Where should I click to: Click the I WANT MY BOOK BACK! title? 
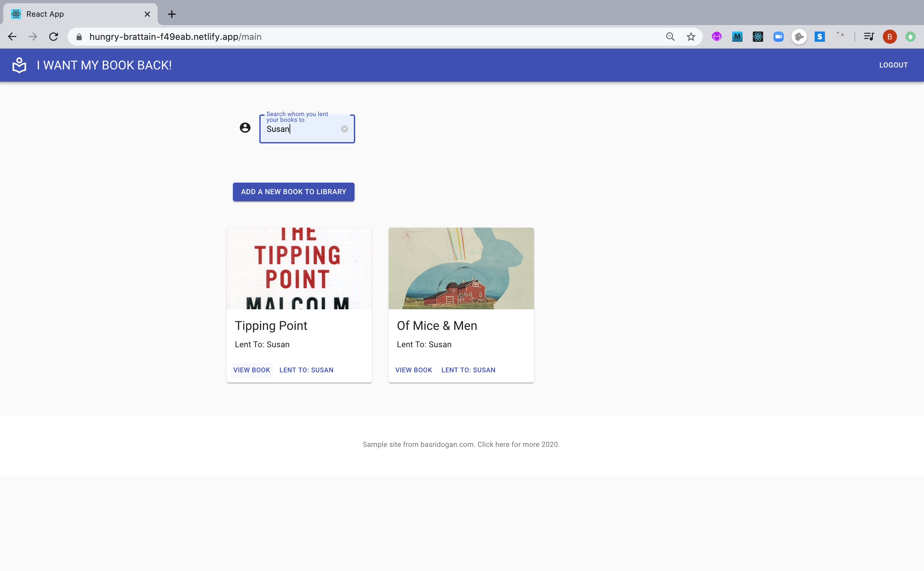[x=104, y=65]
